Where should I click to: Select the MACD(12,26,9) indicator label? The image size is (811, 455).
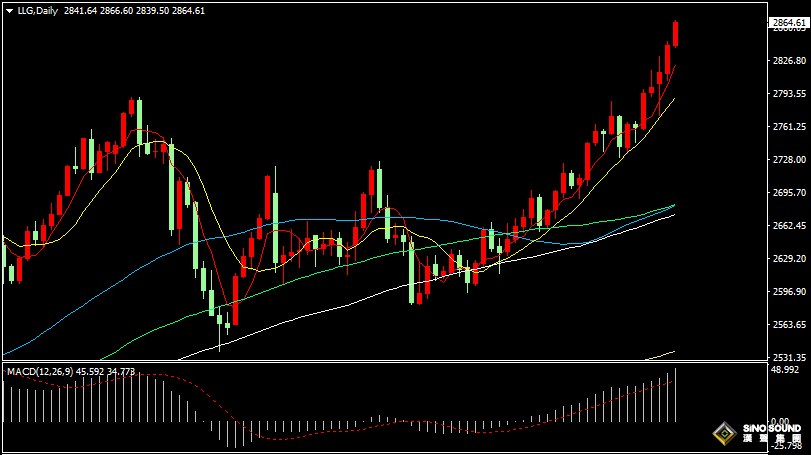pyautogui.click(x=39, y=372)
